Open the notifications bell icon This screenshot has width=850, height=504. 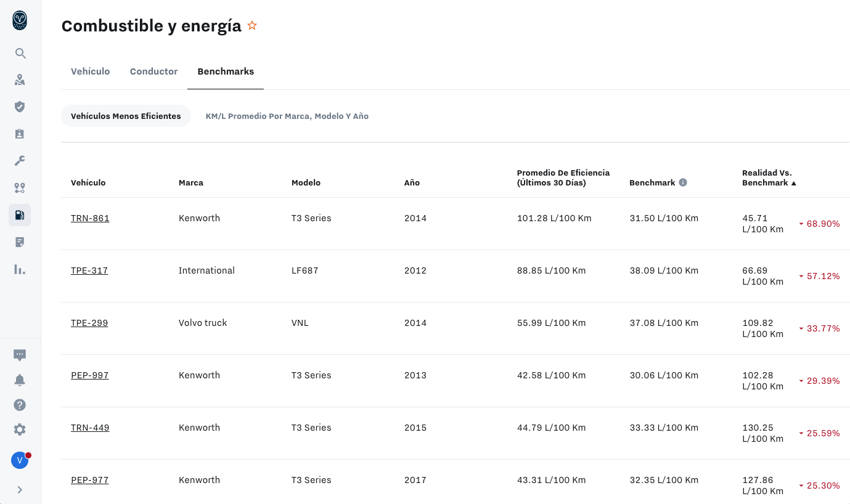[20, 380]
